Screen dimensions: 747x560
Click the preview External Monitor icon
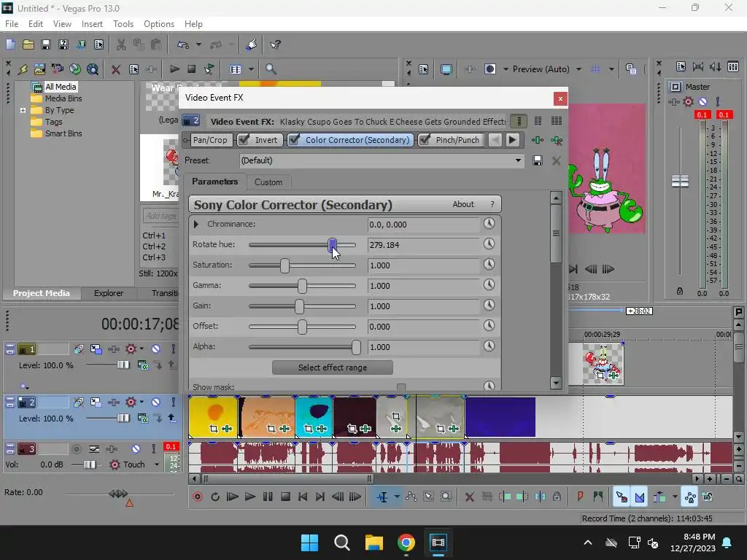point(446,69)
